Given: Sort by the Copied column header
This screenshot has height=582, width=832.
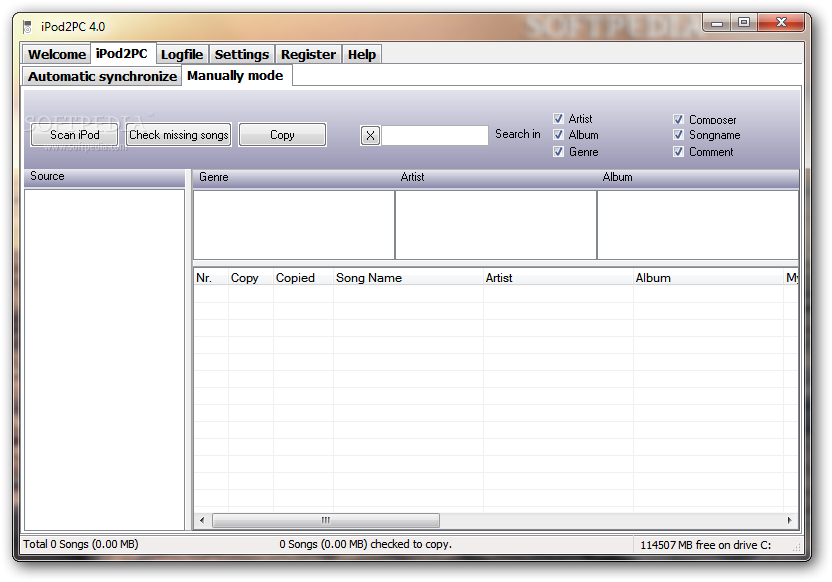Looking at the screenshot, I should tap(303, 277).
